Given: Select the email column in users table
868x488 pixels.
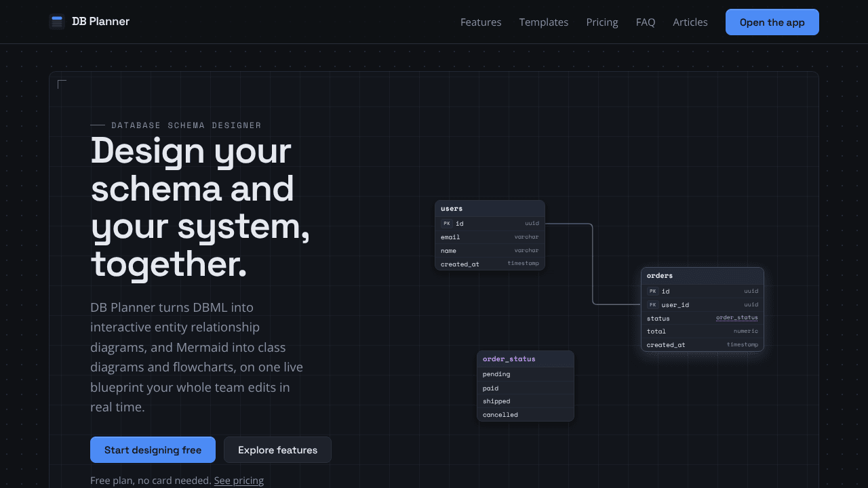Looking at the screenshot, I should coord(490,237).
